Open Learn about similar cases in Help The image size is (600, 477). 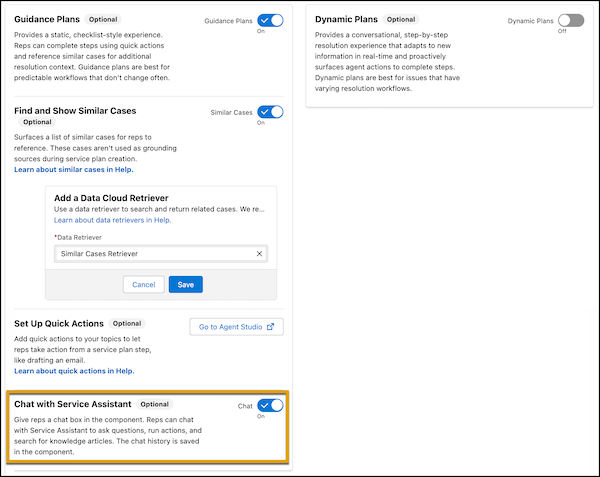pyautogui.click(x=74, y=169)
